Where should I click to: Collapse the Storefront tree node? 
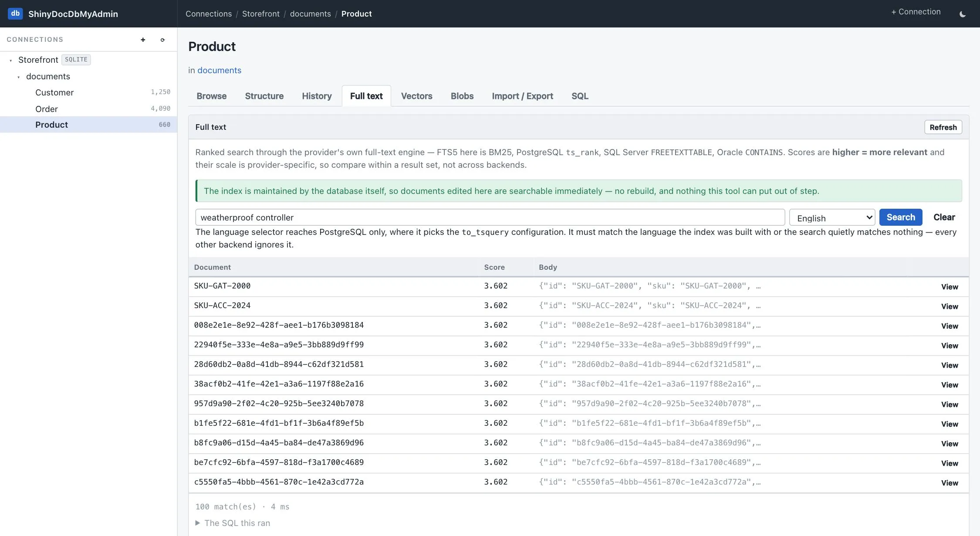coord(10,60)
